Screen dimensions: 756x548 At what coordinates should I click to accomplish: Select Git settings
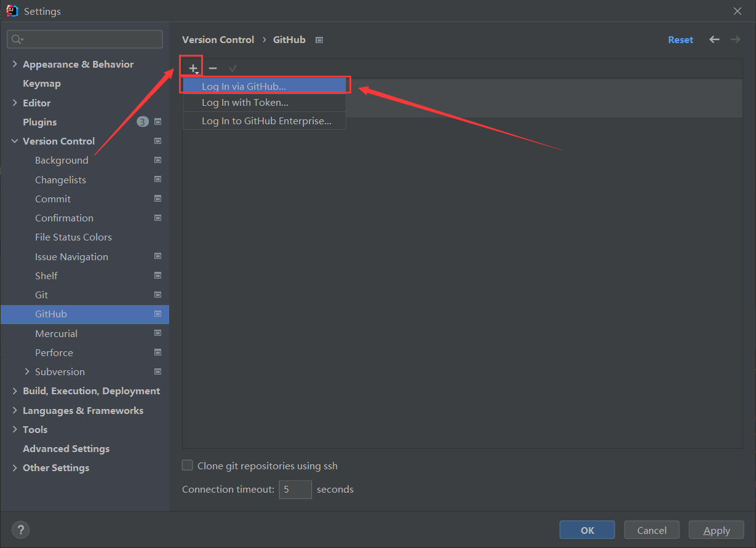click(41, 295)
